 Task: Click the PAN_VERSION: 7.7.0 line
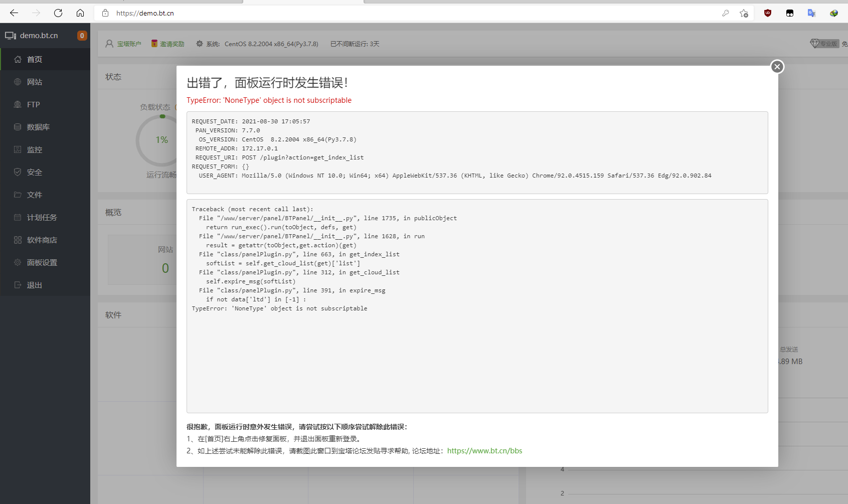point(228,130)
